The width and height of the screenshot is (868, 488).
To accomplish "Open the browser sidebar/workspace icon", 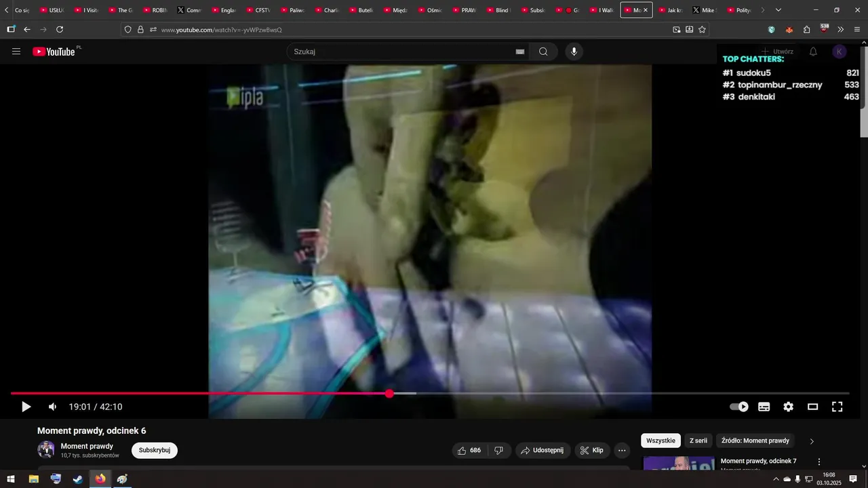I will click(11, 29).
